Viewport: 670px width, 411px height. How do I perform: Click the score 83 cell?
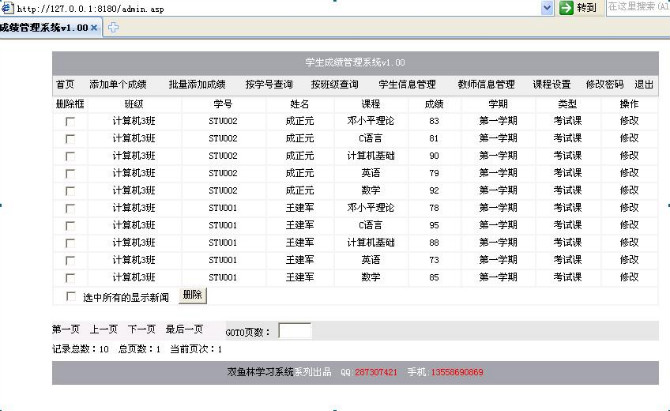pos(434,121)
